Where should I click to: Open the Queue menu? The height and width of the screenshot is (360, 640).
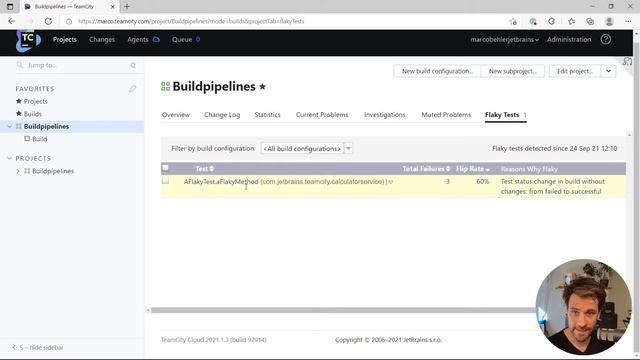click(x=182, y=40)
